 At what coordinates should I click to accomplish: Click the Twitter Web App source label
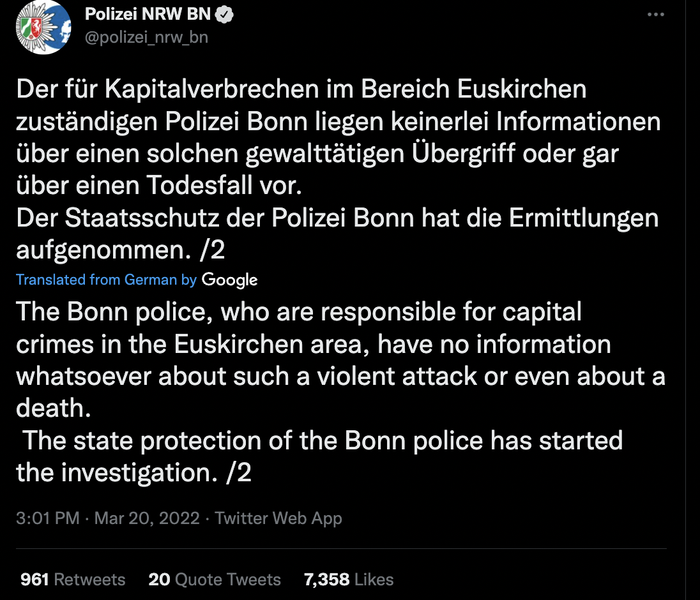pyautogui.click(x=278, y=518)
